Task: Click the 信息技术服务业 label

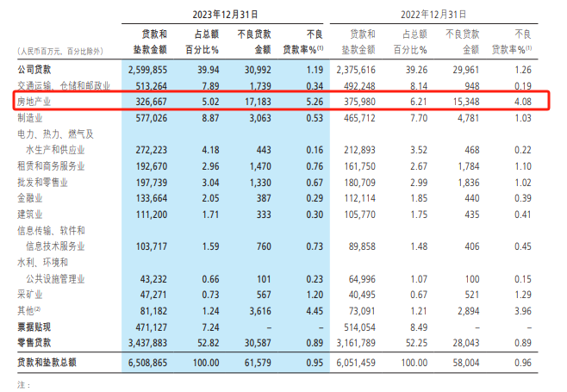Action: [55, 246]
